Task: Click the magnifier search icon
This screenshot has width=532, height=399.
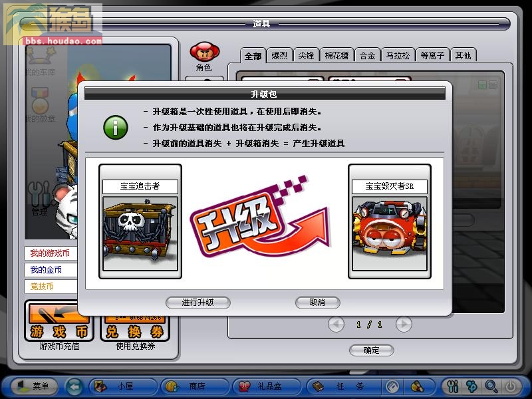Action: pos(491,386)
